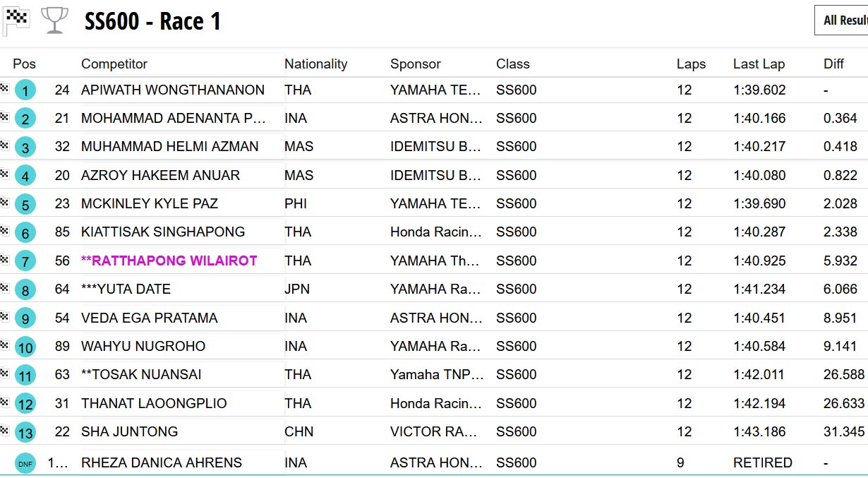Sort by Competitor column header
Screen dimensions: 868x478
tap(114, 64)
